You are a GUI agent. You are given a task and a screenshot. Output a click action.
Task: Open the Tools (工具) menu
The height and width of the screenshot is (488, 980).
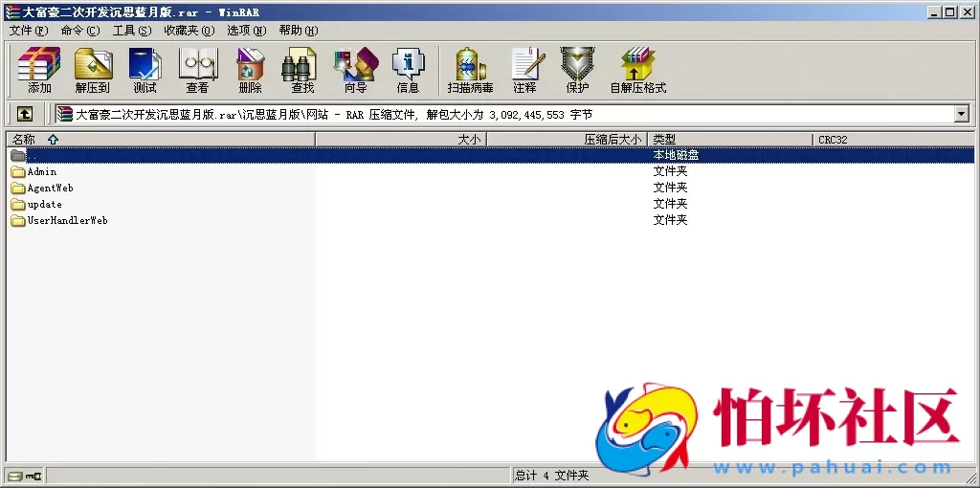(132, 30)
